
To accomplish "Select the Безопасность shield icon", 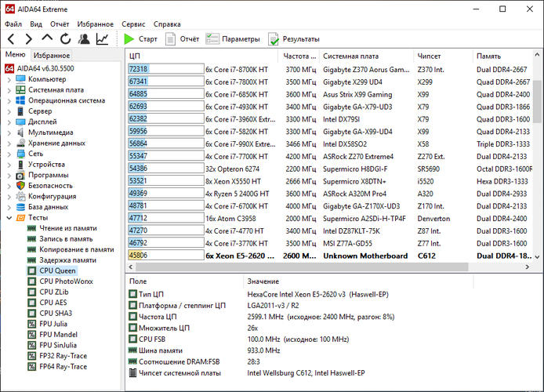I will pyautogui.click(x=21, y=186).
